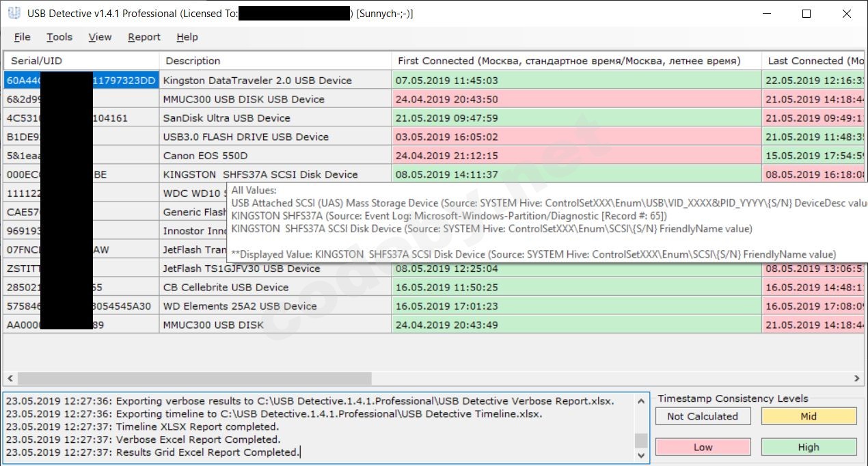Screen dimensions: 868x466
Task: Click the 60A44 serial number cell
Action: (x=81, y=80)
